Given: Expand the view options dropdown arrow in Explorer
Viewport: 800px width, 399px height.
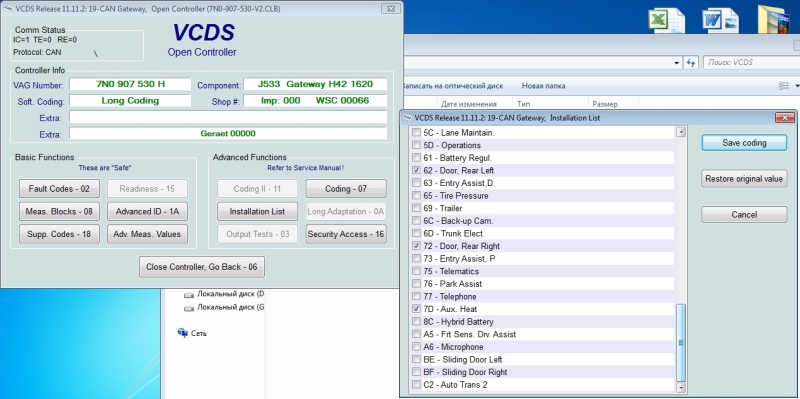Looking at the screenshot, I should point(797,86).
